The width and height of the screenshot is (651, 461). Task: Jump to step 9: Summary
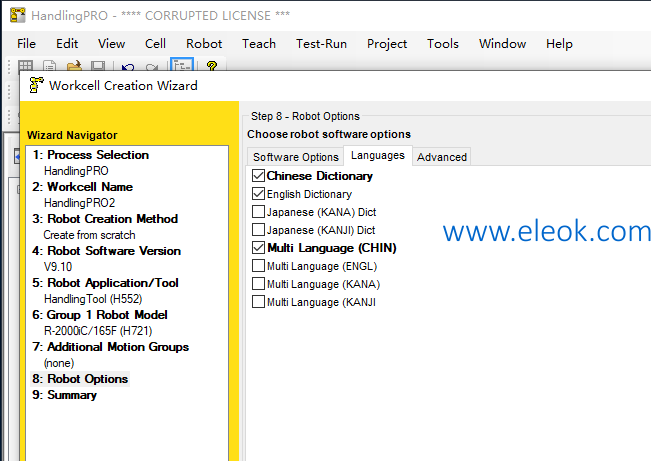[x=64, y=395]
